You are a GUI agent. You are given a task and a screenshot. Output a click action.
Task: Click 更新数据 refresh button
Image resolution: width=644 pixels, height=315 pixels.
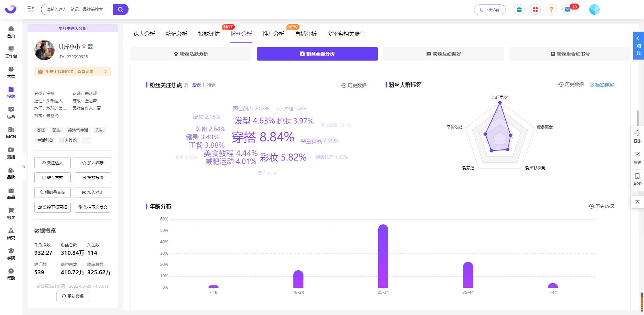[x=73, y=296]
